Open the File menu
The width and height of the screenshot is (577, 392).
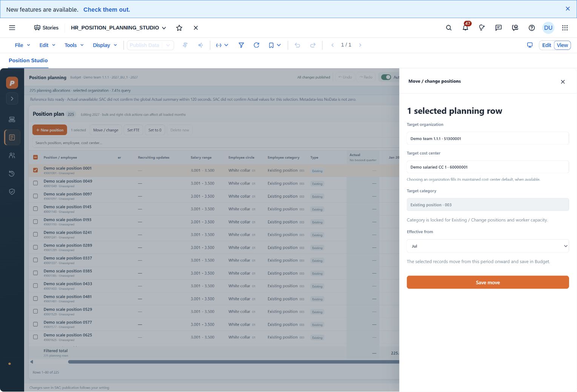tap(22, 45)
